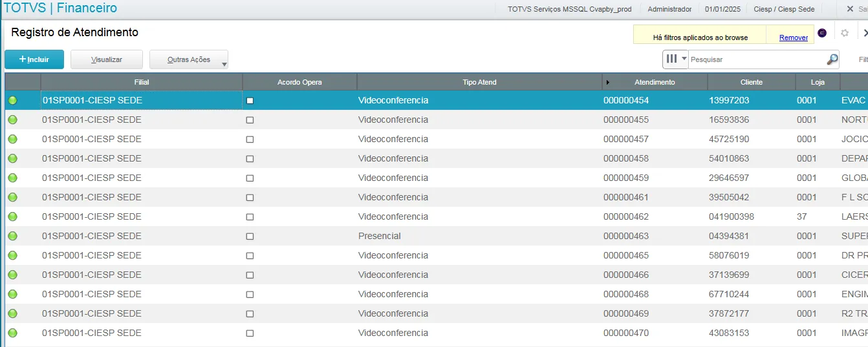Click the X icon beside Sair
The image size is (868, 347).
(850, 9)
